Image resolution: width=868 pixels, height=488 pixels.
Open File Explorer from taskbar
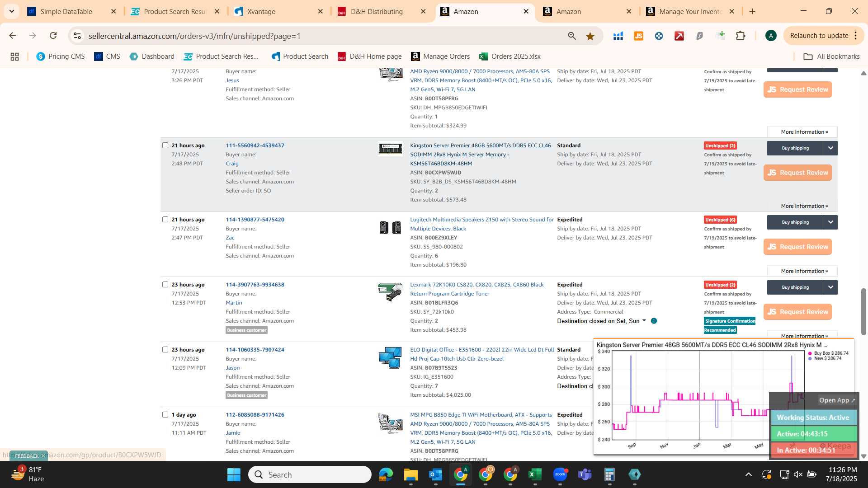pos(410,474)
